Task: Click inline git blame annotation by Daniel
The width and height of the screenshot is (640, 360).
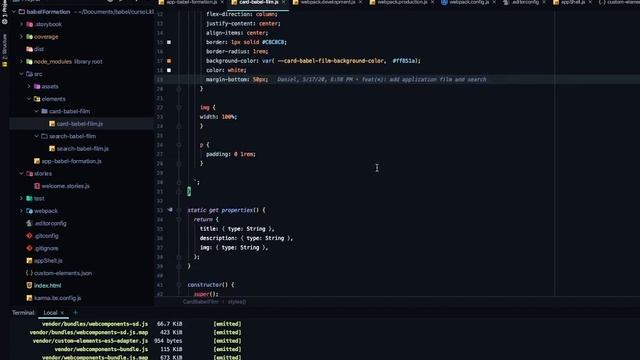Action: (x=382, y=80)
